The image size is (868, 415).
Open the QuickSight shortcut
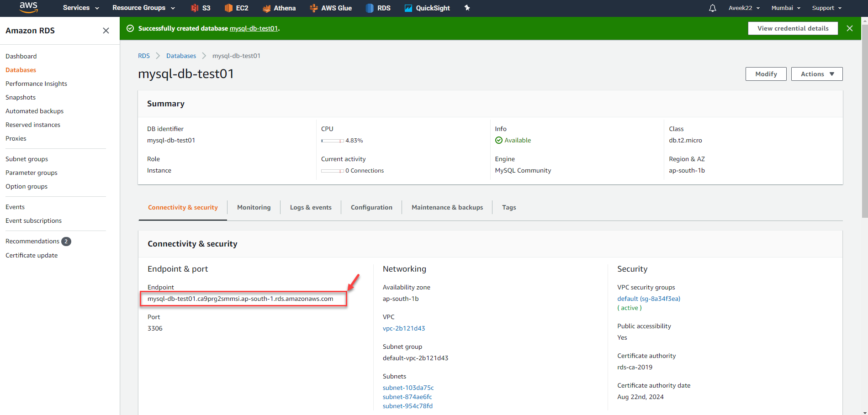427,8
